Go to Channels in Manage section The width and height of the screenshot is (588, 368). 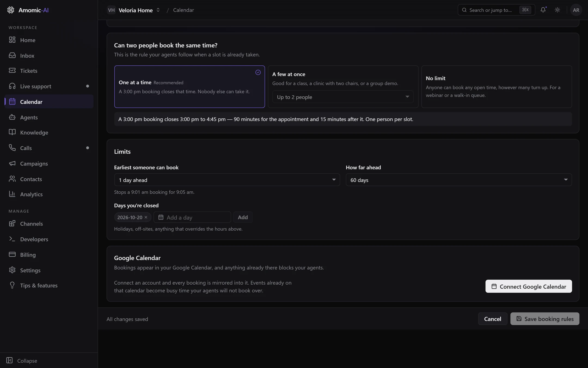[49, 224]
